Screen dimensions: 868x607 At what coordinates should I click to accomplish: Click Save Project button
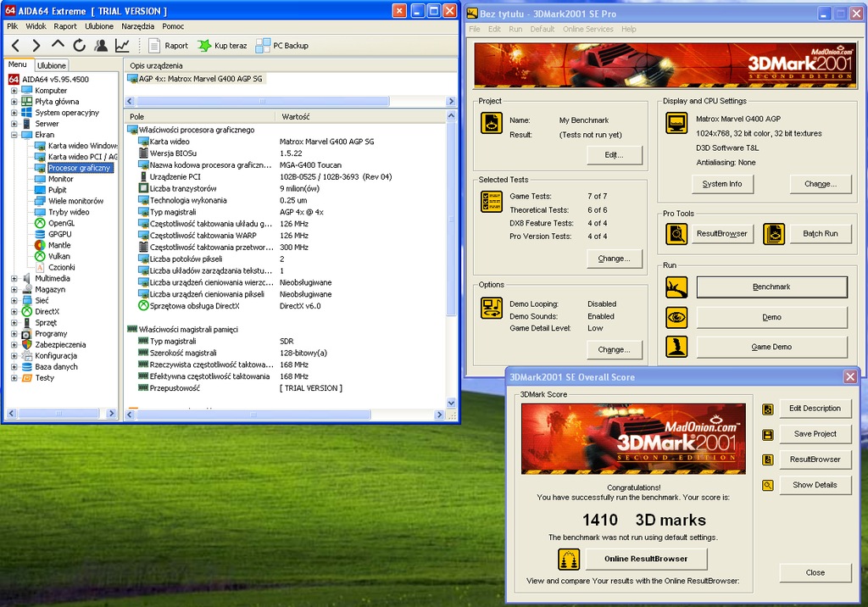815,434
